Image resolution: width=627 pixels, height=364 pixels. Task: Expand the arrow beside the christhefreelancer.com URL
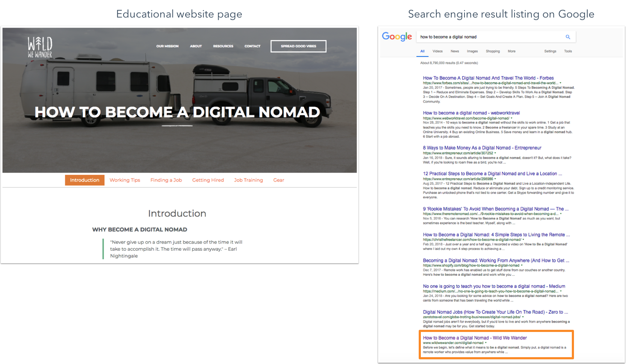[x=523, y=240]
